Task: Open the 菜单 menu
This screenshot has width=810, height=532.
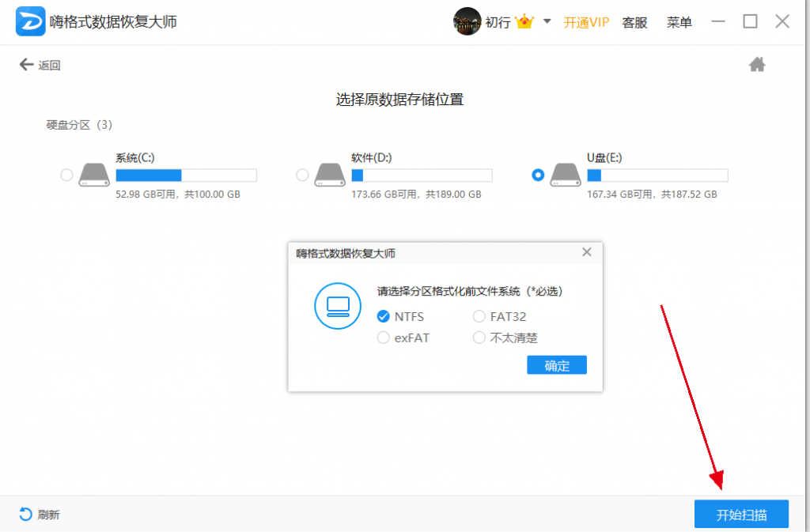Action: click(x=679, y=22)
